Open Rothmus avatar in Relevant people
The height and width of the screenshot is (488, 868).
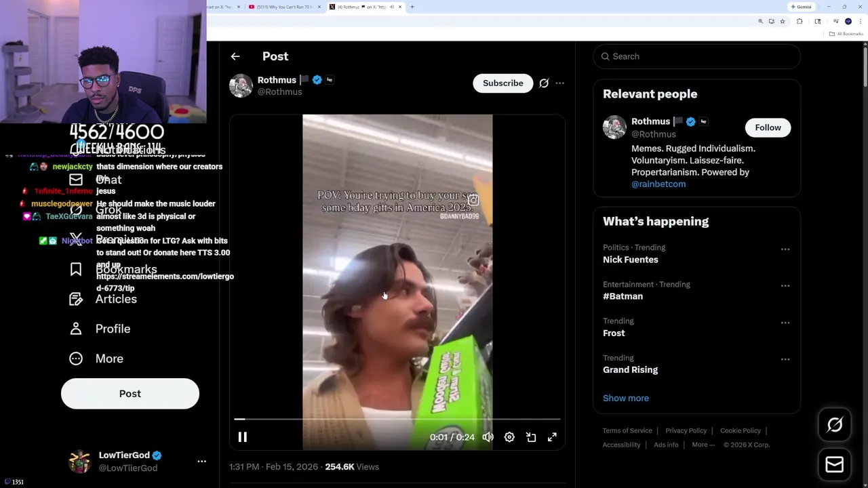[x=614, y=127]
